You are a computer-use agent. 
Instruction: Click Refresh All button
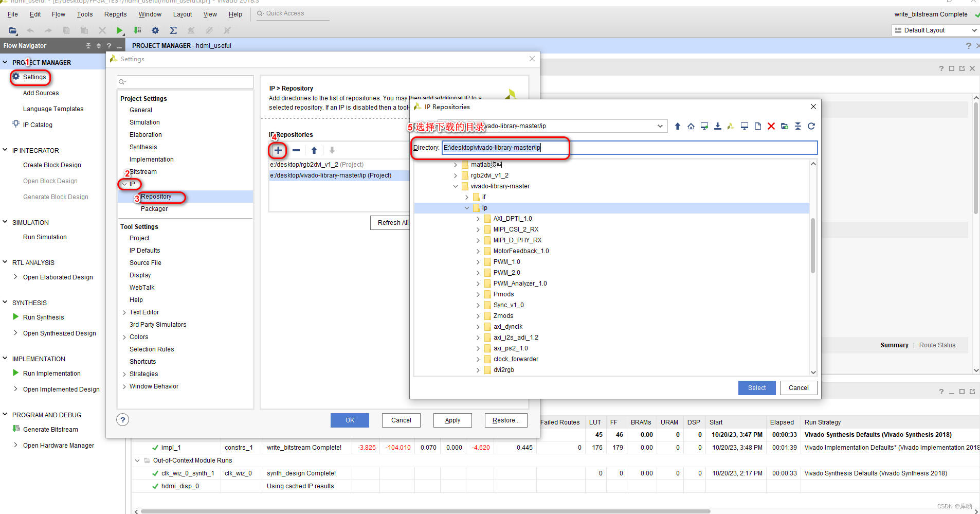pyautogui.click(x=391, y=223)
